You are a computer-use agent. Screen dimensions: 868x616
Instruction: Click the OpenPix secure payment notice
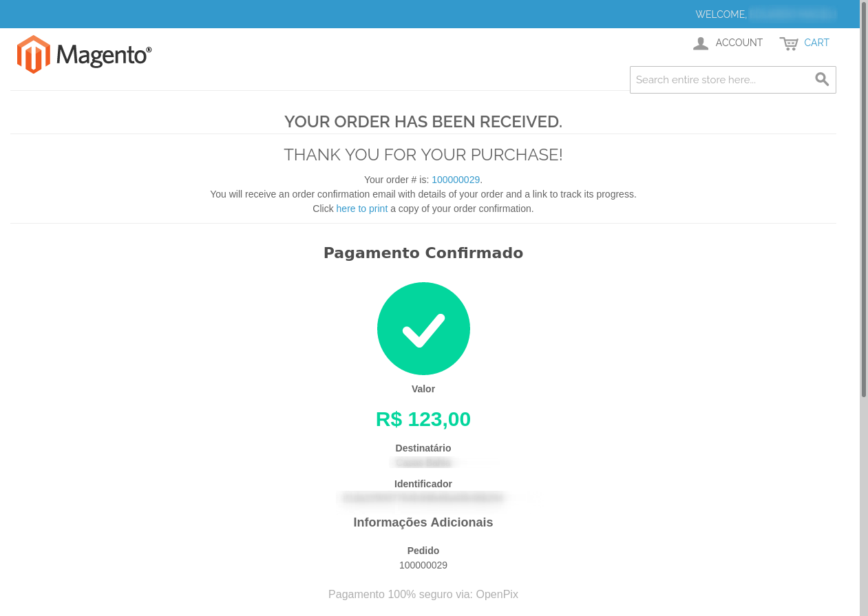pos(423,594)
